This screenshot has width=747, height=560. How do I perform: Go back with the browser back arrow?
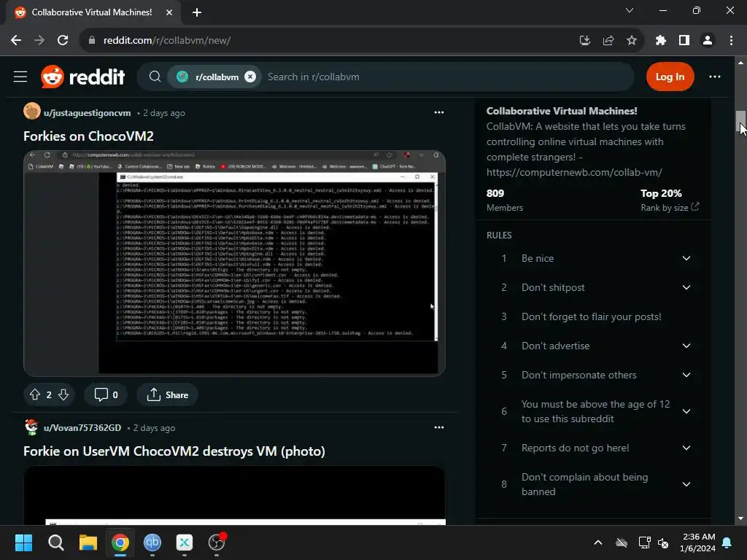pyautogui.click(x=16, y=41)
